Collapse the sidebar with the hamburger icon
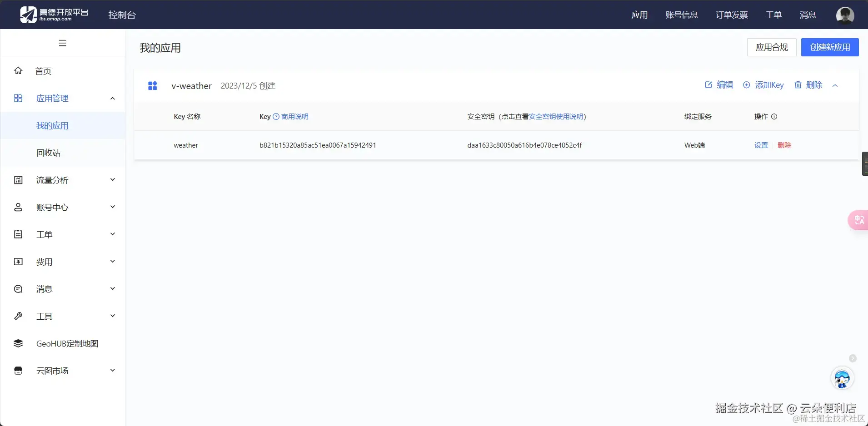The width and height of the screenshot is (868, 426). [63, 43]
